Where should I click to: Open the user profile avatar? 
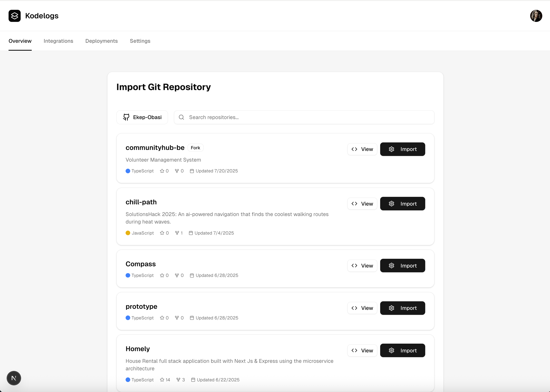pyautogui.click(x=536, y=16)
